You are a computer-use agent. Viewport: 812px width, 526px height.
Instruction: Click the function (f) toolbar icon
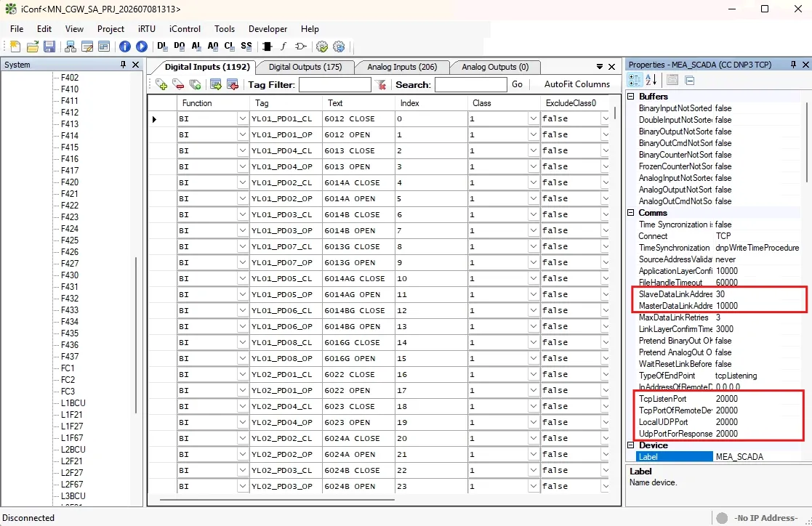pos(284,46)
